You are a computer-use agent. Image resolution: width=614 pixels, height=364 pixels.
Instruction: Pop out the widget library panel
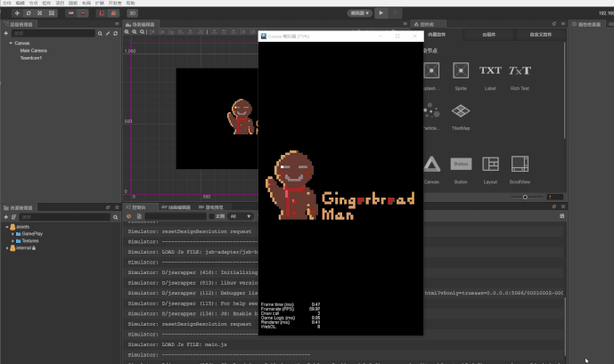(554, 24)
